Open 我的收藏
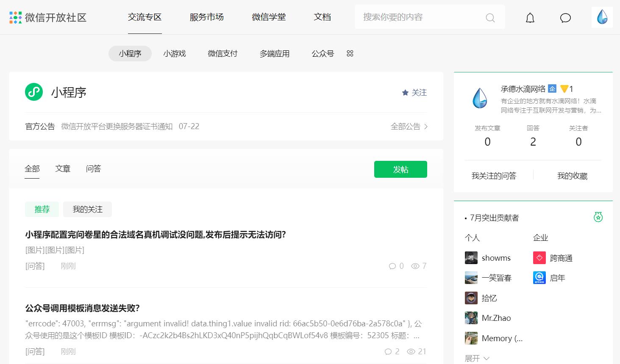Image resolution: width=620 pixels, height=364 pixels. (x=573, y=176)
